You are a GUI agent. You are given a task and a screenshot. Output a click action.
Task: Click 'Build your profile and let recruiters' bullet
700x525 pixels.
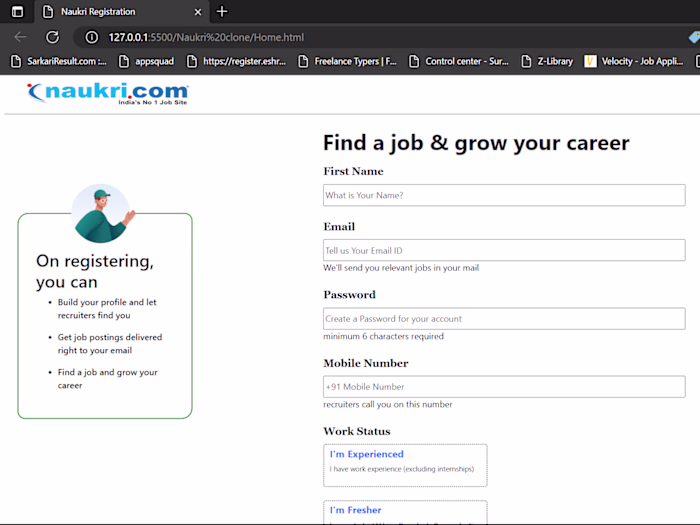coord(107,308)
